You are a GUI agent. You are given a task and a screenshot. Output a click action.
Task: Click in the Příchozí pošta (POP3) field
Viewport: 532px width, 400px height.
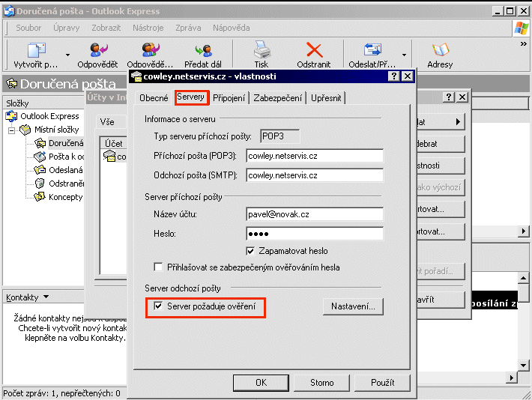315,156
